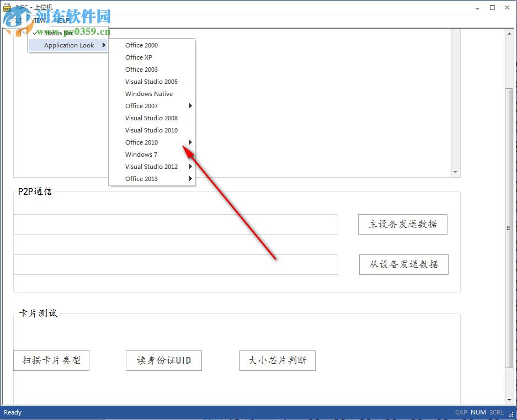Screen dimensions: 517x420
Task: Choose the Office XP look
Action: 152,57
